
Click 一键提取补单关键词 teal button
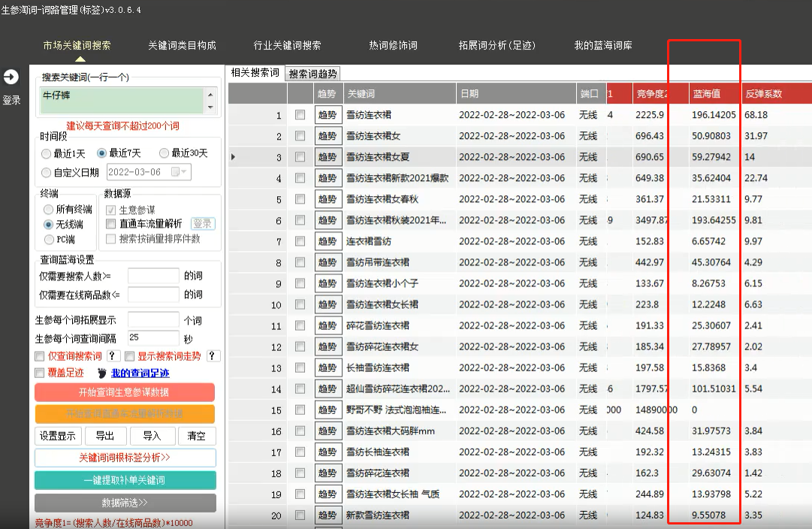125,480
